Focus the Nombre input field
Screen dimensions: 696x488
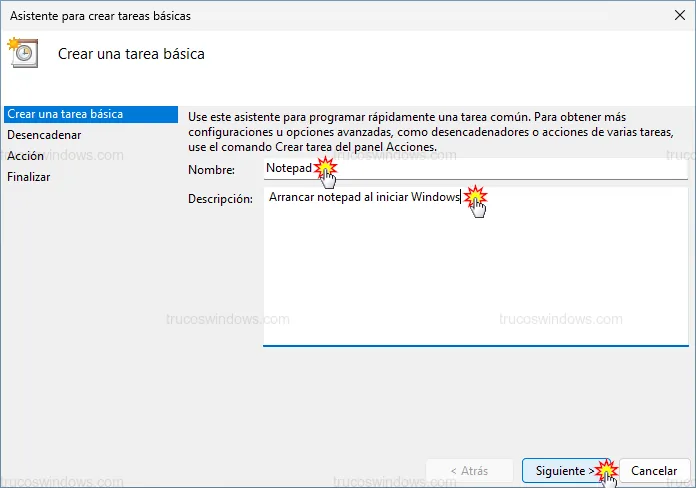tap(500, 170)
